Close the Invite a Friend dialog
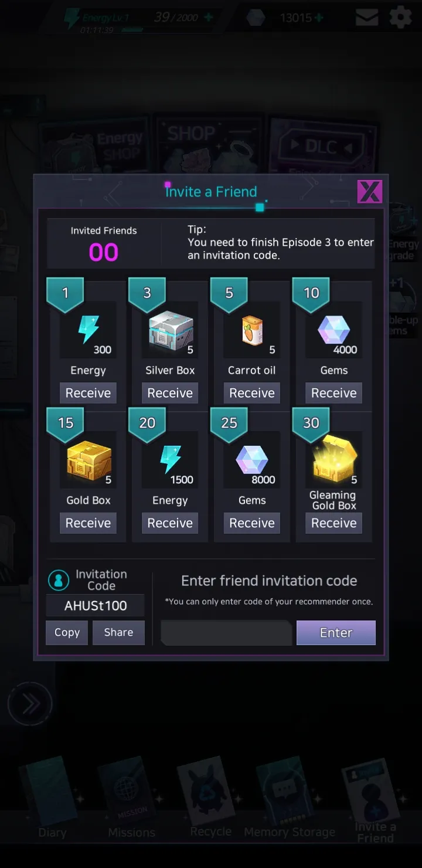This screenshot has height=868, width=422. [370, 192]
